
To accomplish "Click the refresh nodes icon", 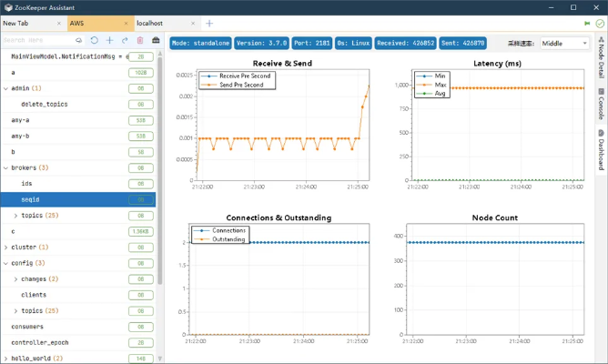I will click(95, 40).
